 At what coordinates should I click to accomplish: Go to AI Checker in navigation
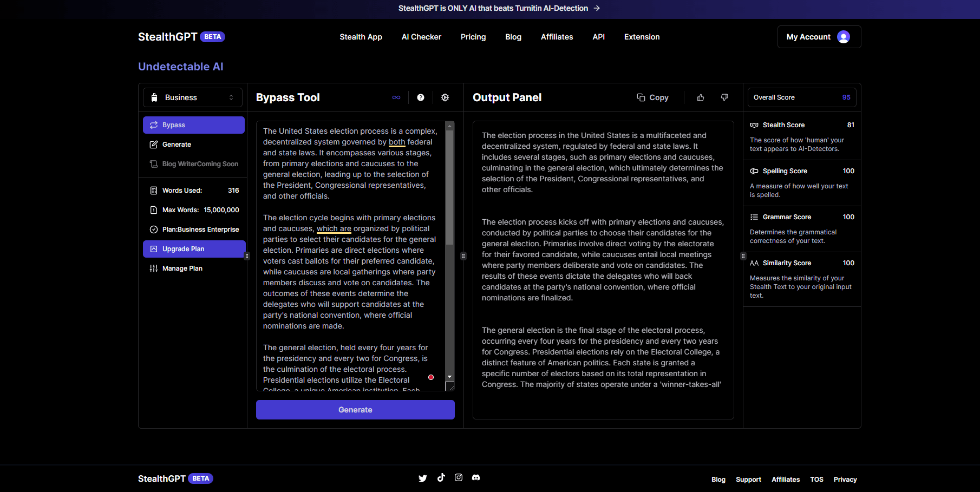[x=421, y=37]
